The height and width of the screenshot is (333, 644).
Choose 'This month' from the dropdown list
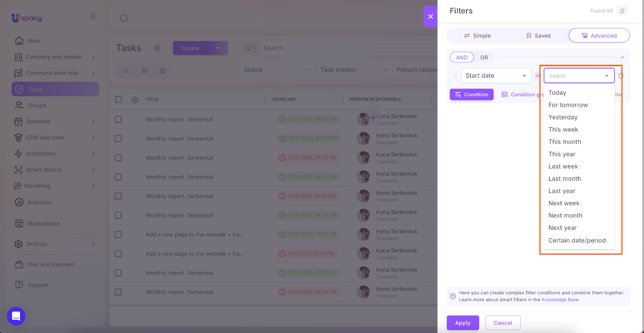[x=565, y=142]
